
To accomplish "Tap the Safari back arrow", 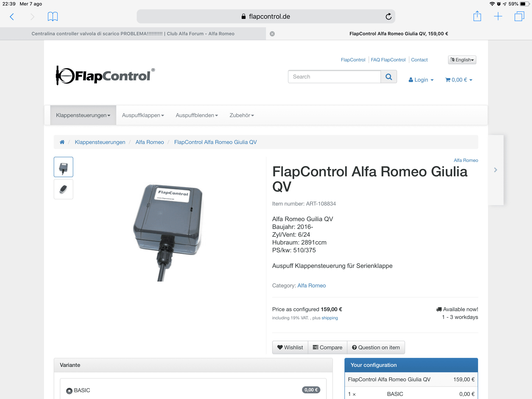I will click(x=12, y=17).
